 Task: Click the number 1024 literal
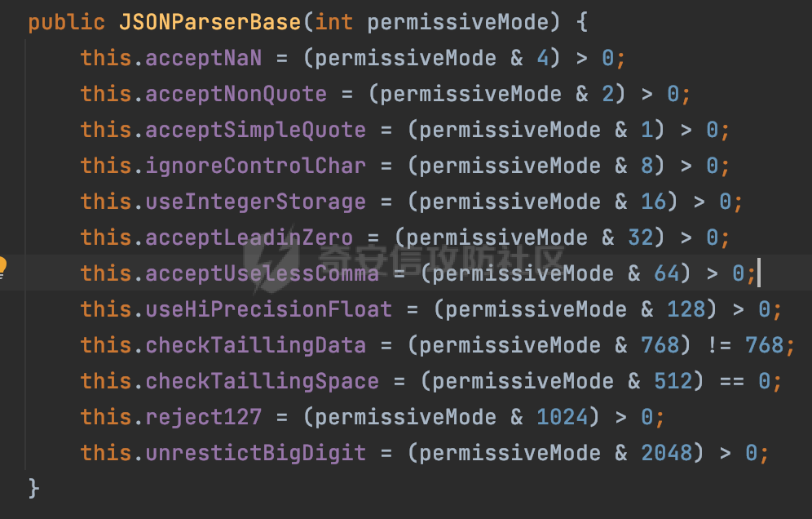point(562,416)
